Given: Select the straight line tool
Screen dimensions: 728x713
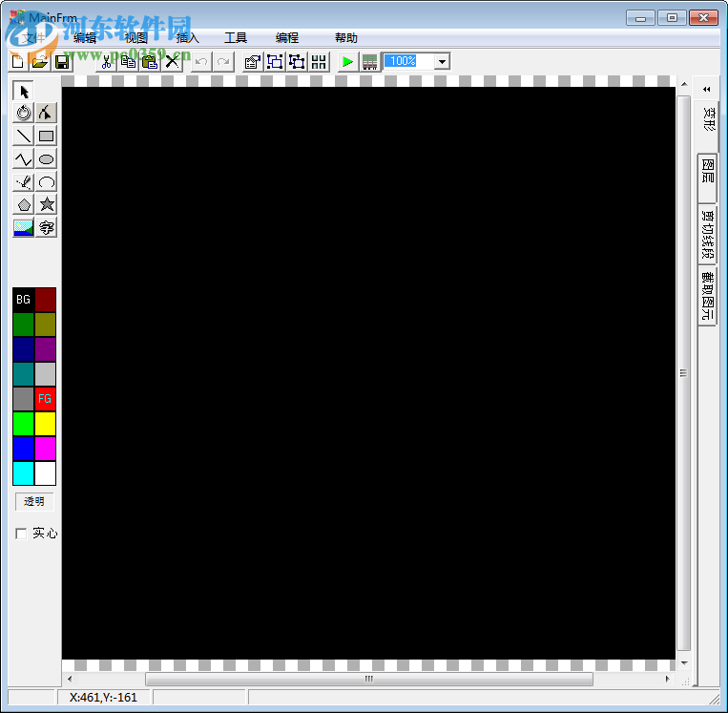Looking at the screenshot, I should point(23,136).
